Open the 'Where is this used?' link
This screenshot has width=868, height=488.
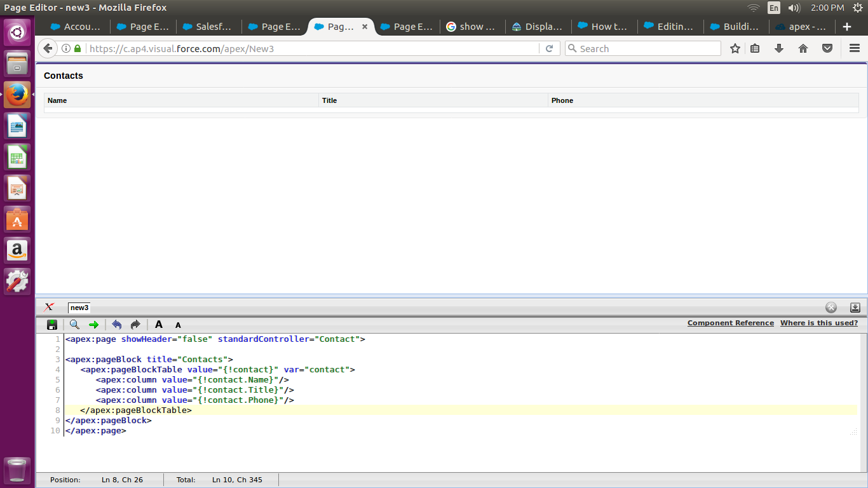point(818,323)
